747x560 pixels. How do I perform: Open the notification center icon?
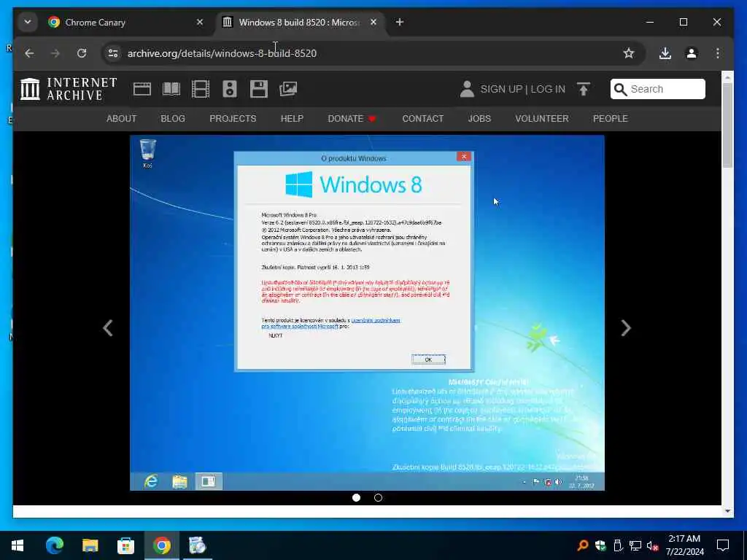[723, 545]
